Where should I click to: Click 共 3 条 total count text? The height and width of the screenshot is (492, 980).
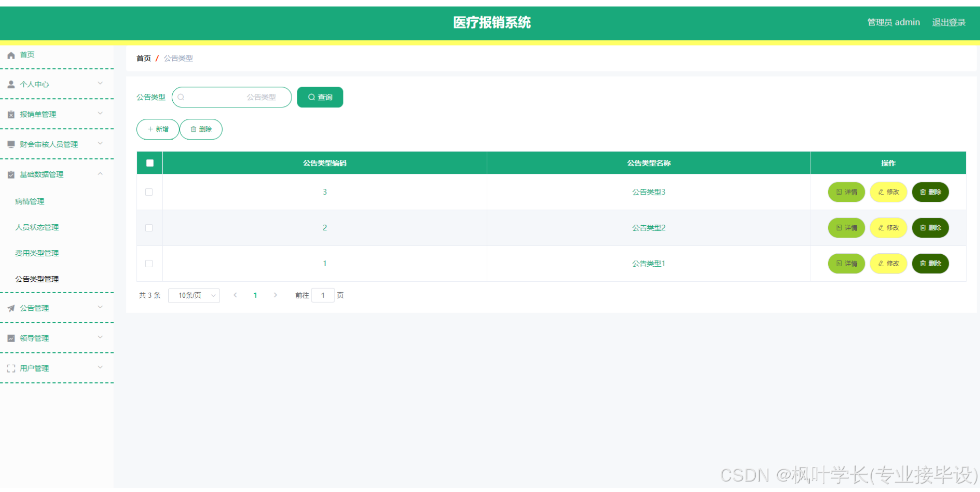(150, 295)
